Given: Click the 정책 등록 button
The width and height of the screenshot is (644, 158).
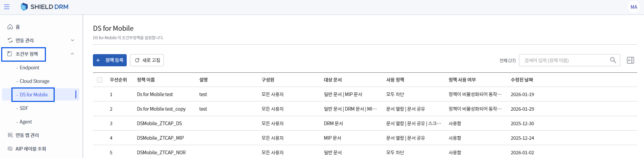Looking at the screenshot, I should (110, 60).
